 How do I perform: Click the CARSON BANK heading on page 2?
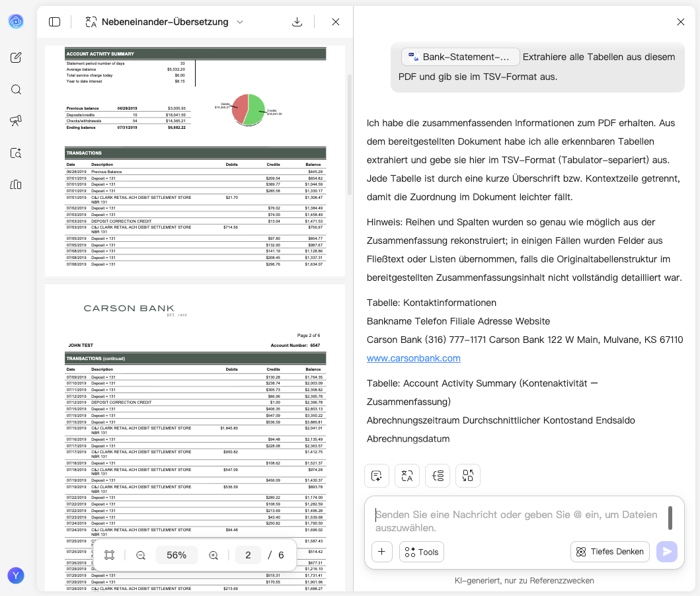[129, 309]
